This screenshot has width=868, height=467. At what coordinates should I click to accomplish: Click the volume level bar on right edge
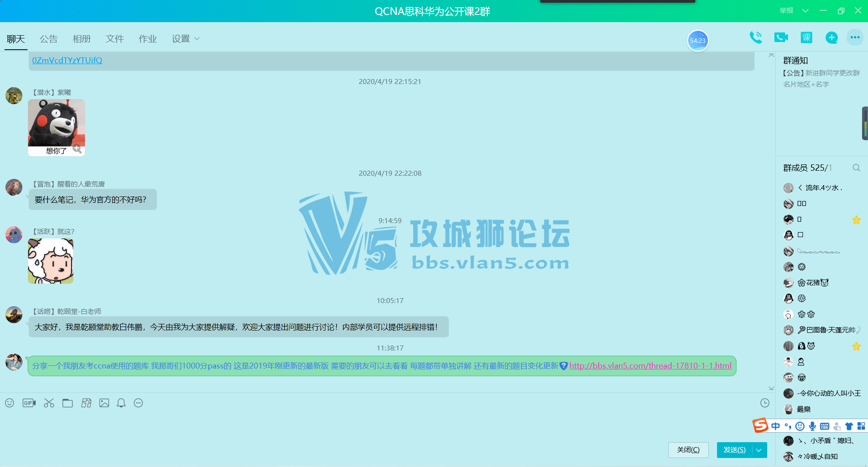[x=865, y=123]
